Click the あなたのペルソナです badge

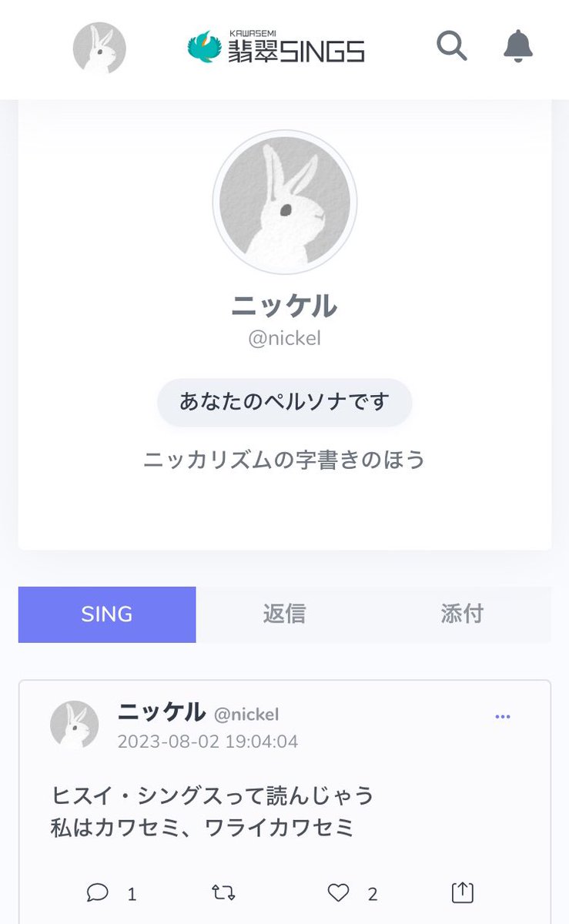point(284,402)
